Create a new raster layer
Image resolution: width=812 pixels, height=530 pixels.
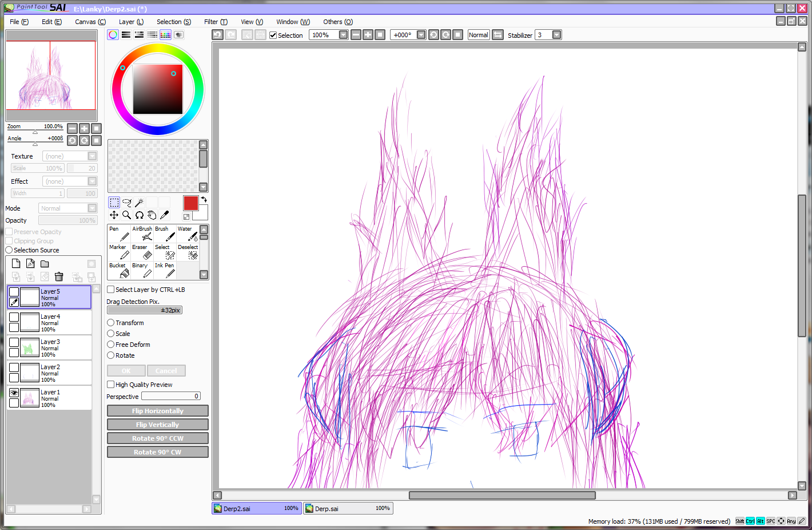(x=16, y=263)
